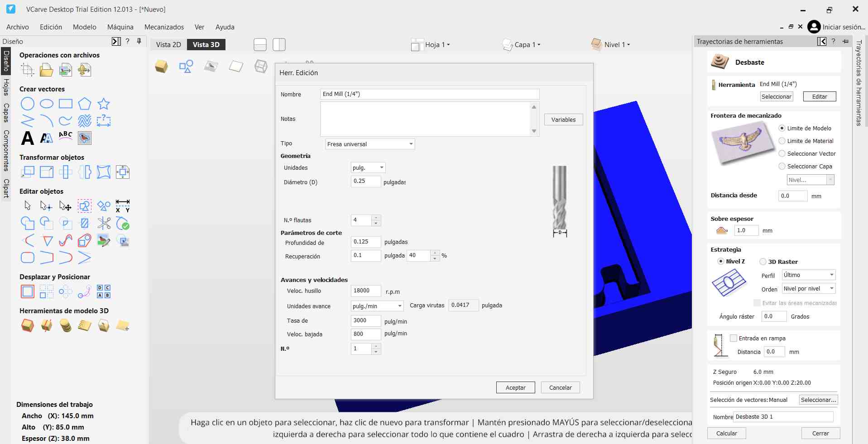Choose Seleccionar Capa radio button
Image resolution: width=868 pixels, height=444 pixels.
click(x=782, y=166)
